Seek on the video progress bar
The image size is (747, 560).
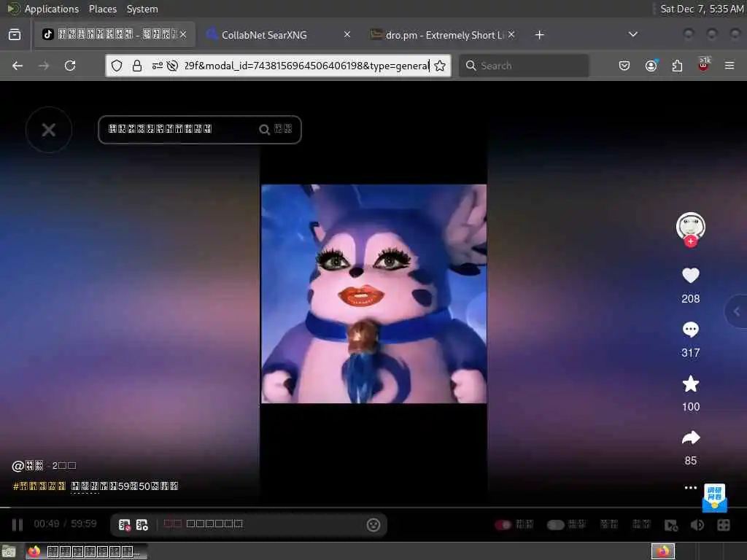pyautogui.click(x=373, y=507)
